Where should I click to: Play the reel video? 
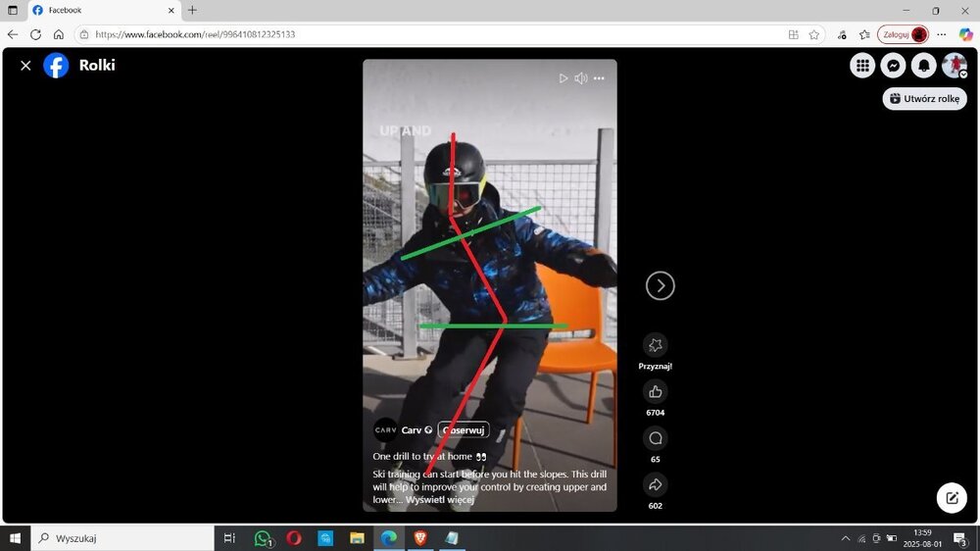coord(563,78)
